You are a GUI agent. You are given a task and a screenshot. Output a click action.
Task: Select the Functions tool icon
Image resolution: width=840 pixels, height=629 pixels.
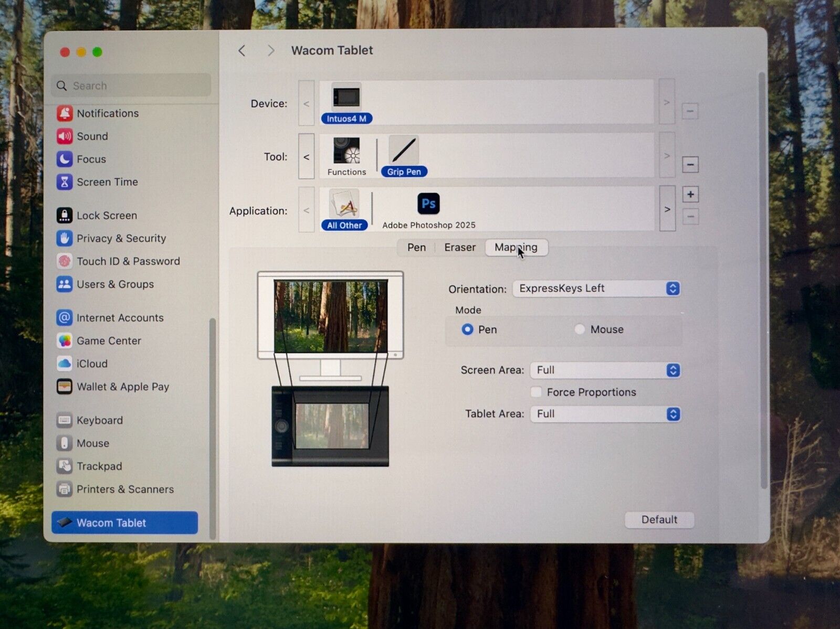[346, 151]
